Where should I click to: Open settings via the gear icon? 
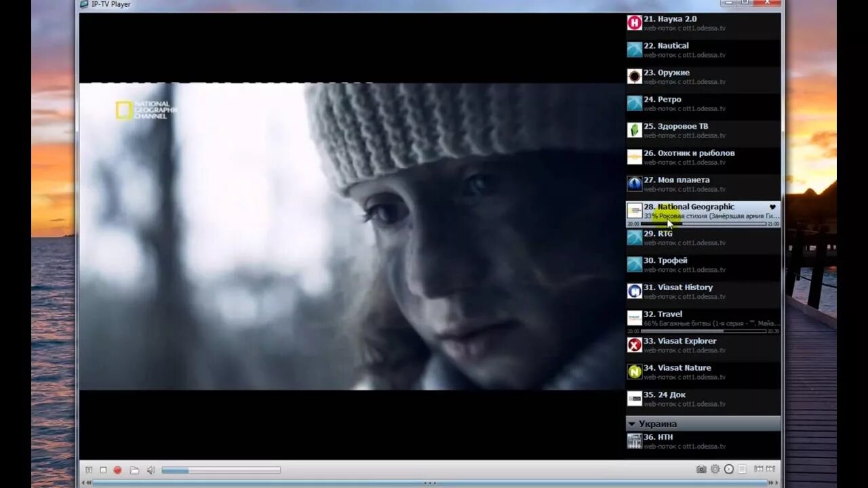tap(715, 469)
